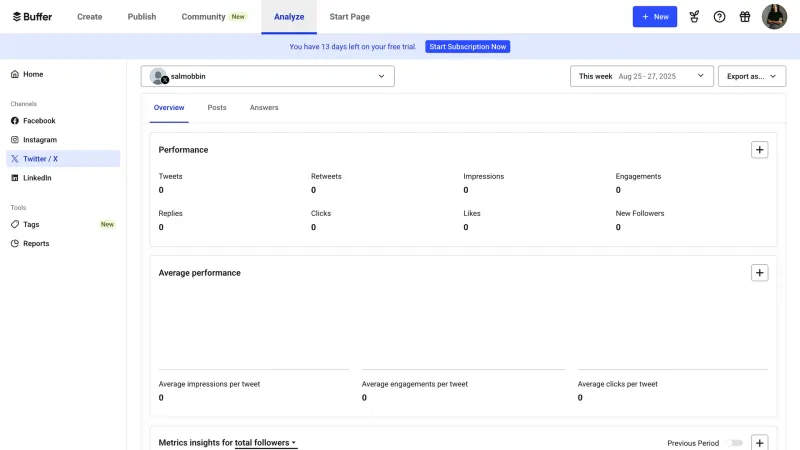Open the This week date range dropdown
The image size is (800, 450).
641,76
